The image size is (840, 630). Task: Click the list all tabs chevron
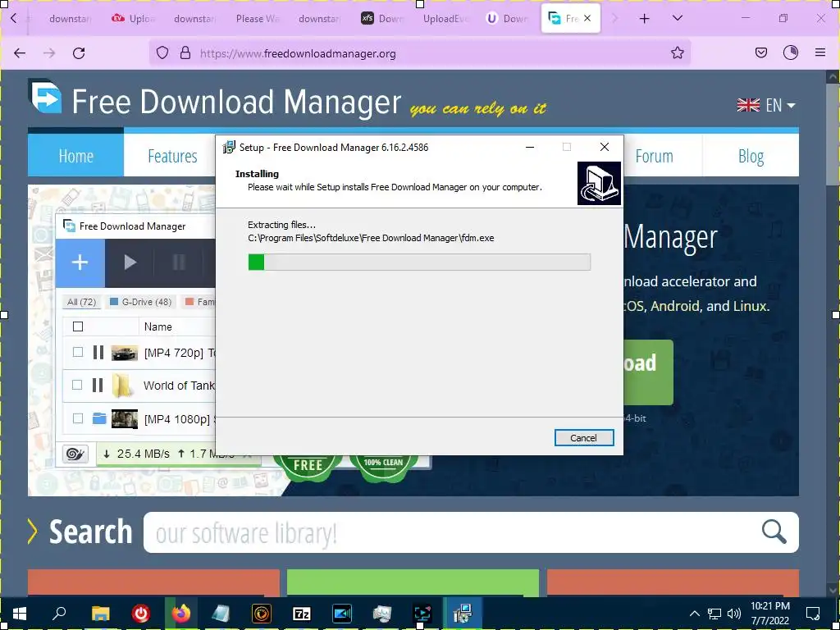tap(677, 18)
